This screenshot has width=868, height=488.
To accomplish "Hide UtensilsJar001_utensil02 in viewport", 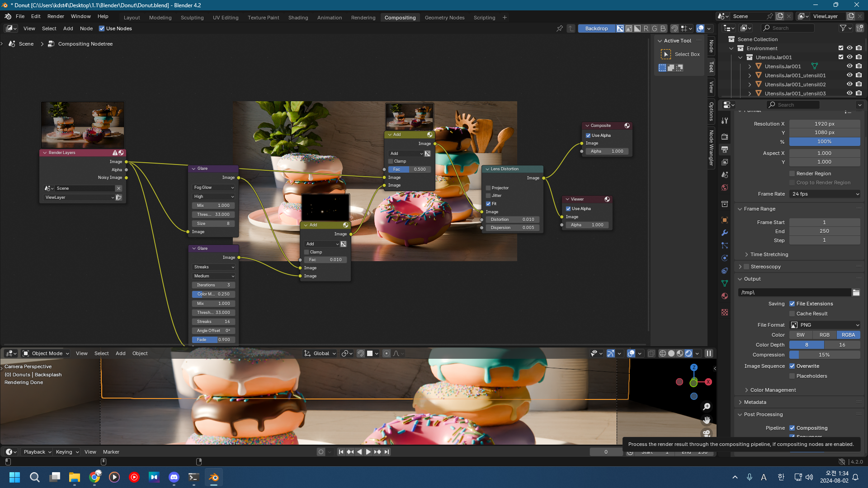I will (x=849, y=84).
